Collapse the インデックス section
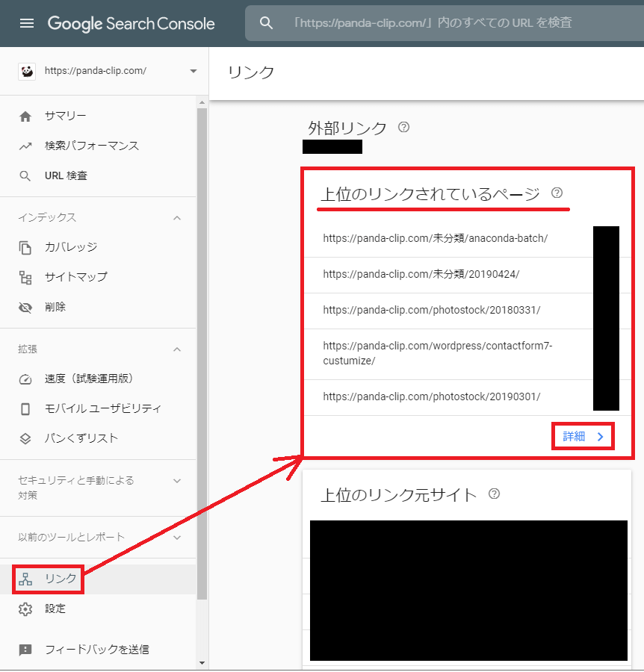The image size is (644, 672). 177,218
